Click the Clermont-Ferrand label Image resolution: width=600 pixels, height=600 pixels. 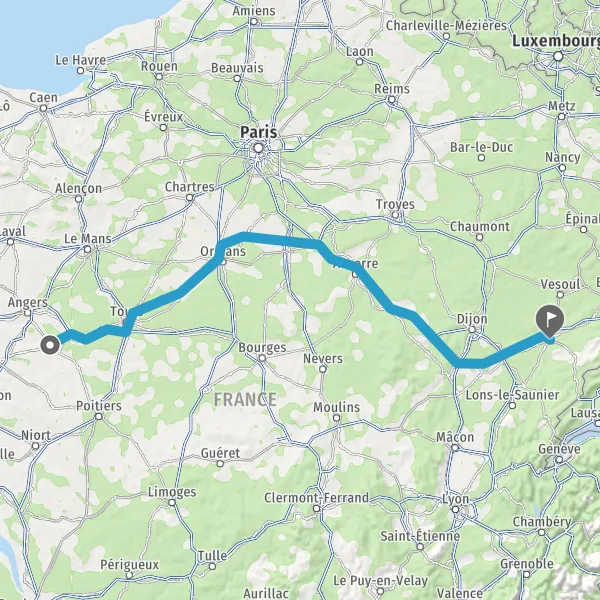click(x=316, y=498)
